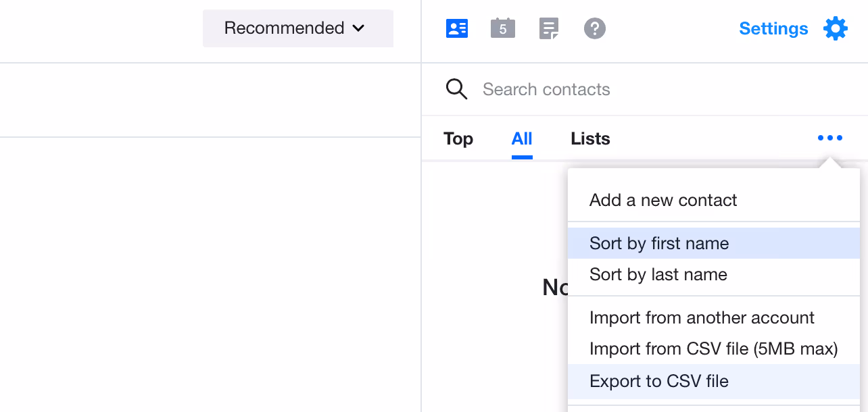Switch to the Top contacts tab
Screen dimensions: 868x412
tap(458, 138)
